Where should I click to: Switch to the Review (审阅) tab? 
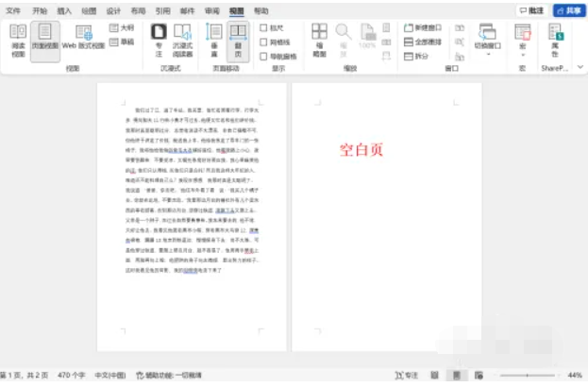(x=212, y=10)
